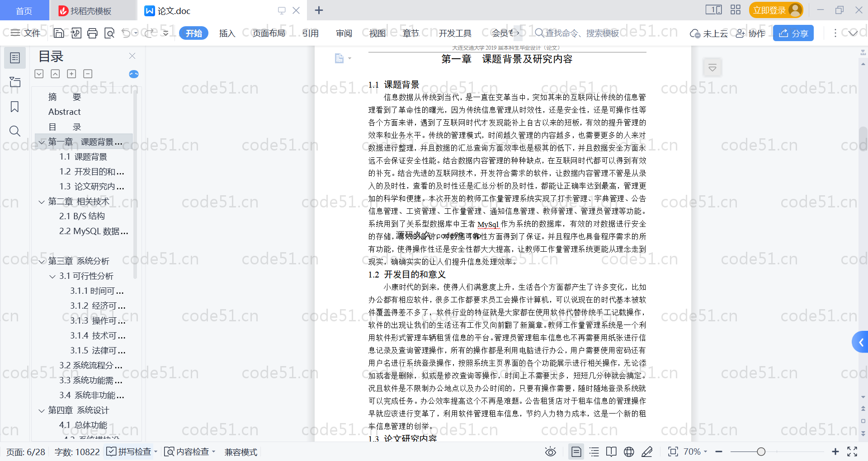Collapse the 3.1 可行性分析 node
Image resolution: width=868 pixels, height=461 pixels.
click(52, 276)
